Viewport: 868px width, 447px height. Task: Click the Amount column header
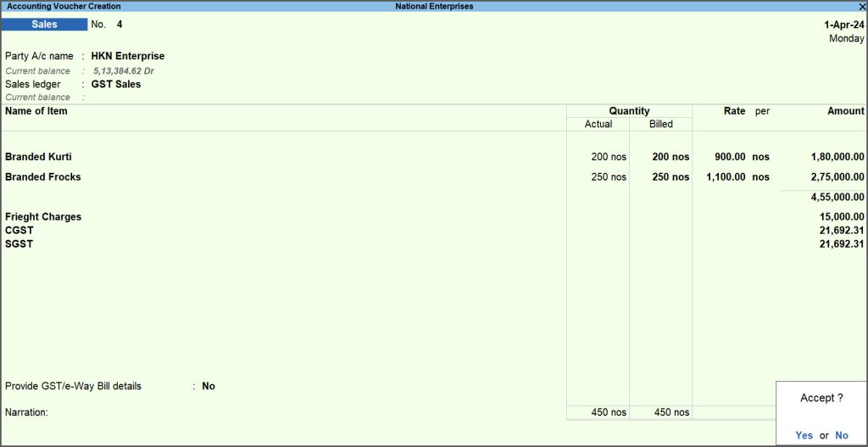pos(846,111)
